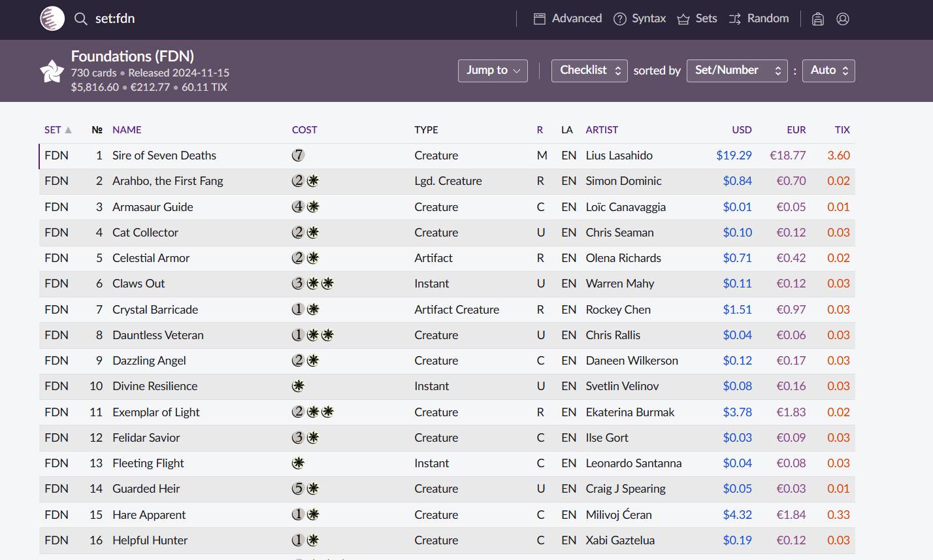Click the Syntax question mark icon
The height and width of the screenshot is (560, 933).
pyautogui.click(x=619, y=19)
